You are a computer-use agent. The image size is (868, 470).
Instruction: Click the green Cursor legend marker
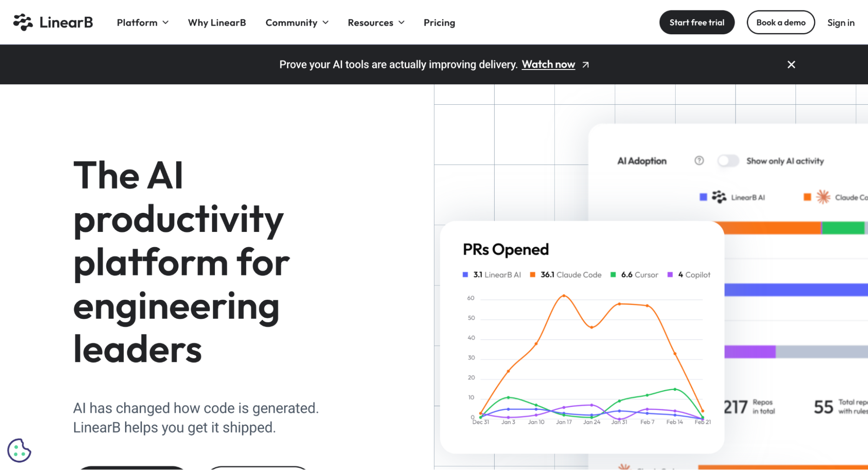click(613, 275)
